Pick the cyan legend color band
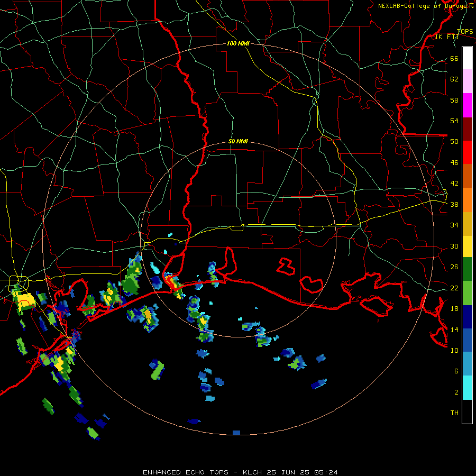Screen dimensions: 476x476 [467, 388]
